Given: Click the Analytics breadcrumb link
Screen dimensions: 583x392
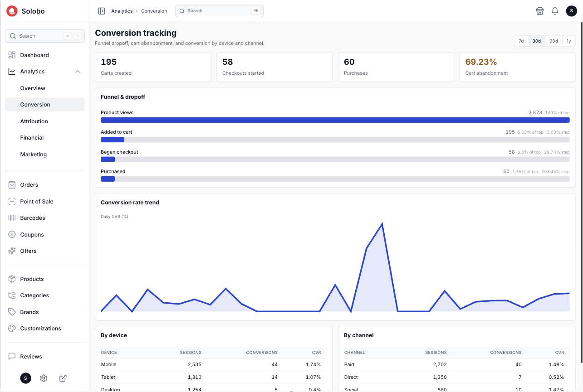Looking at the screenshot, I should (x=122, y=11).
